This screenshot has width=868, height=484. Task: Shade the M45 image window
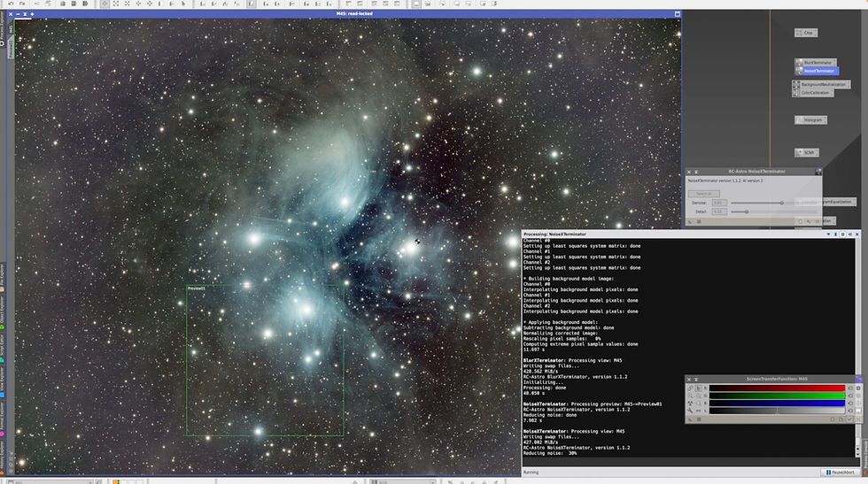pos(25,14)
